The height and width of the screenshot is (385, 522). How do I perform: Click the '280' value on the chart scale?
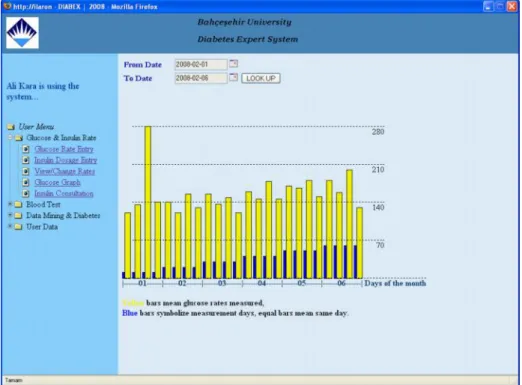click(378, 132)
